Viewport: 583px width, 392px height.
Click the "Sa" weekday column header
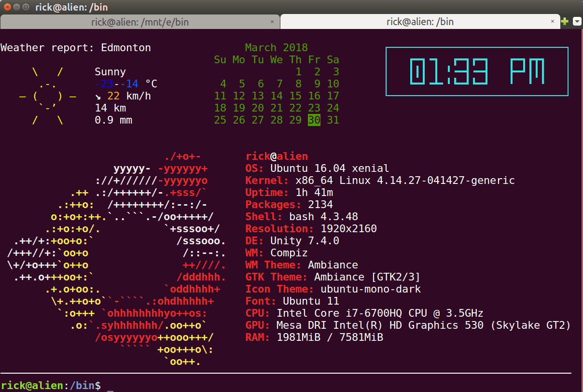333,59
